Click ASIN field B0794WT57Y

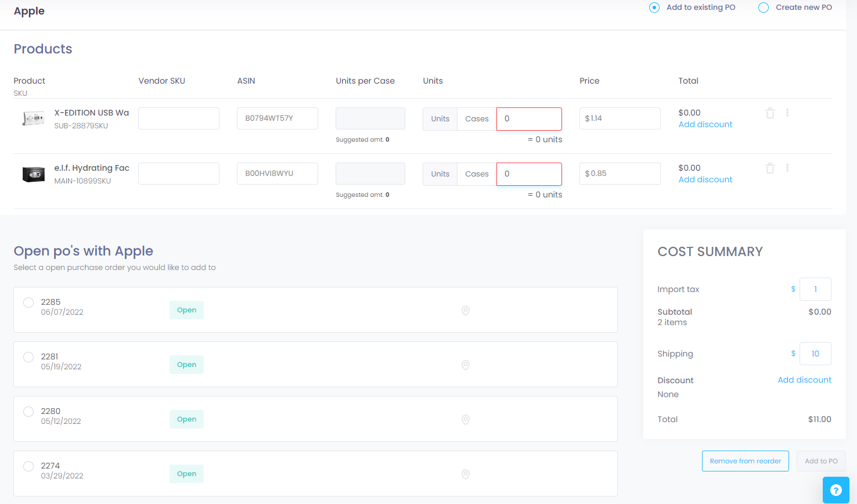[278, 118]
